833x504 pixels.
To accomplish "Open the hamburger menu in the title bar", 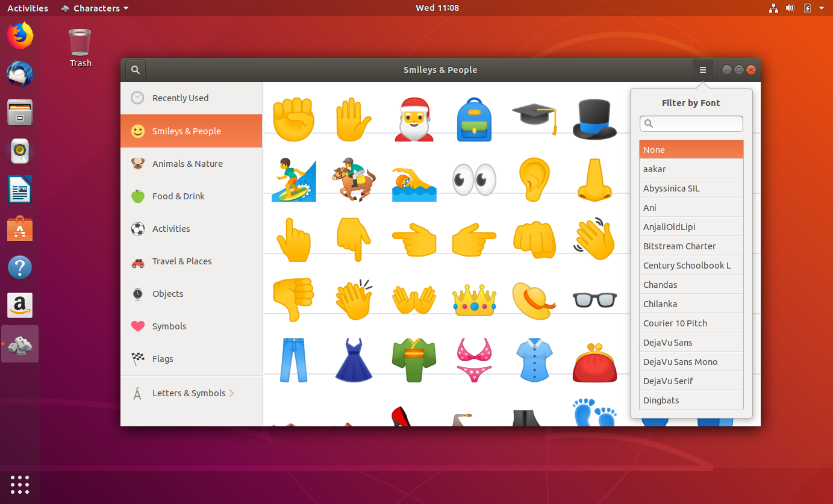I will pyautogui.click(x=702, y=69).
